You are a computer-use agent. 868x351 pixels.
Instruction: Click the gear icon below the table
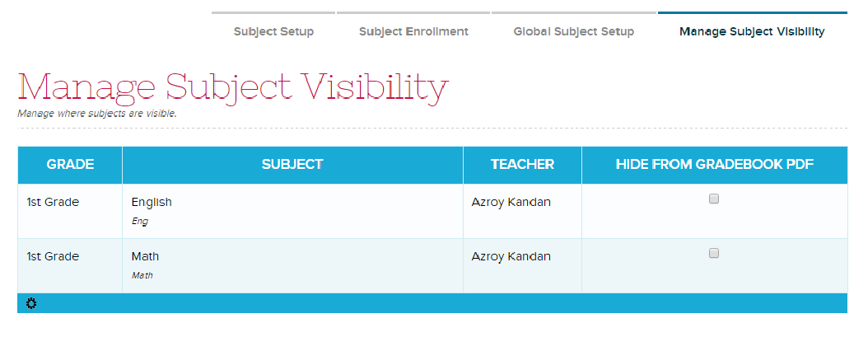pos(31,303)
